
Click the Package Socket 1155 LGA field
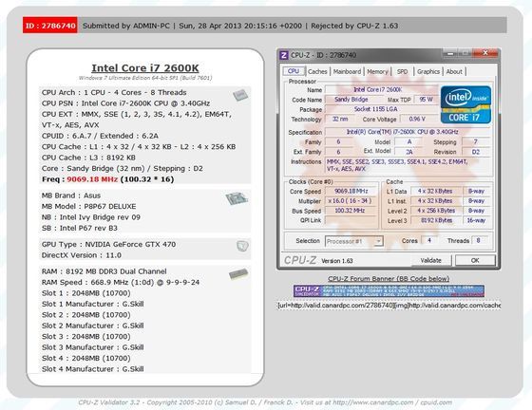coord(382,109)
